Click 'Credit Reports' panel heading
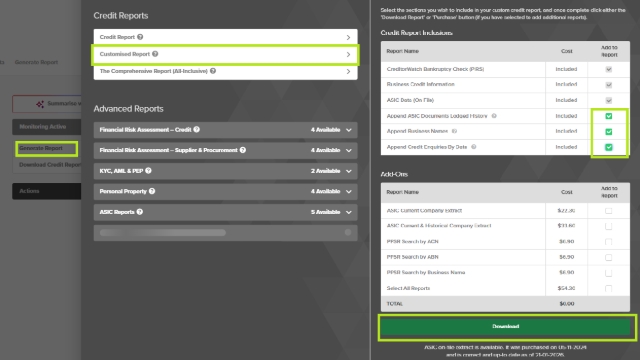The width and height of the screenshot is (640, 360). 120,16
